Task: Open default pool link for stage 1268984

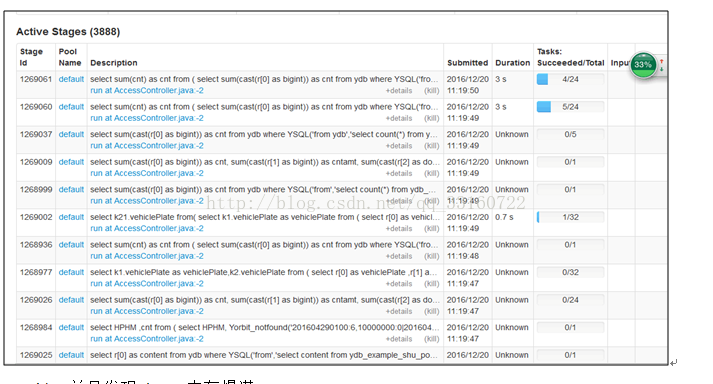Action: click(71, 328)
